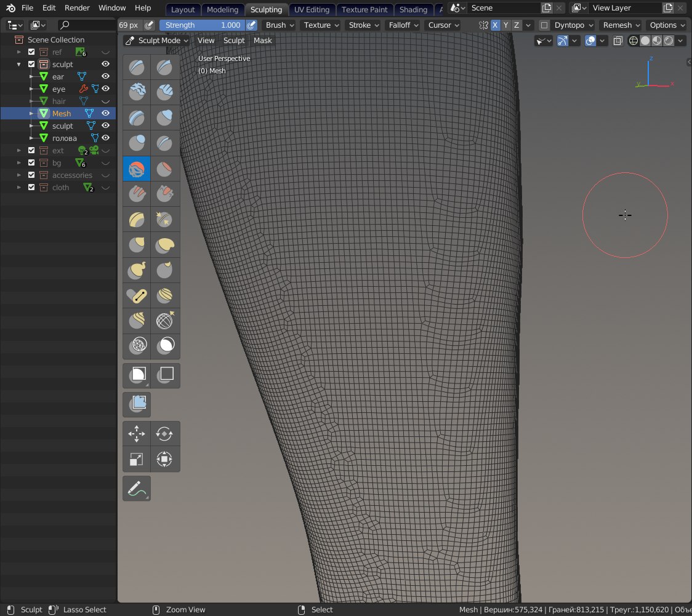This screenshot has height=616, width=692.
Task: Select the Flatten brush
Action: click(164, 169)
